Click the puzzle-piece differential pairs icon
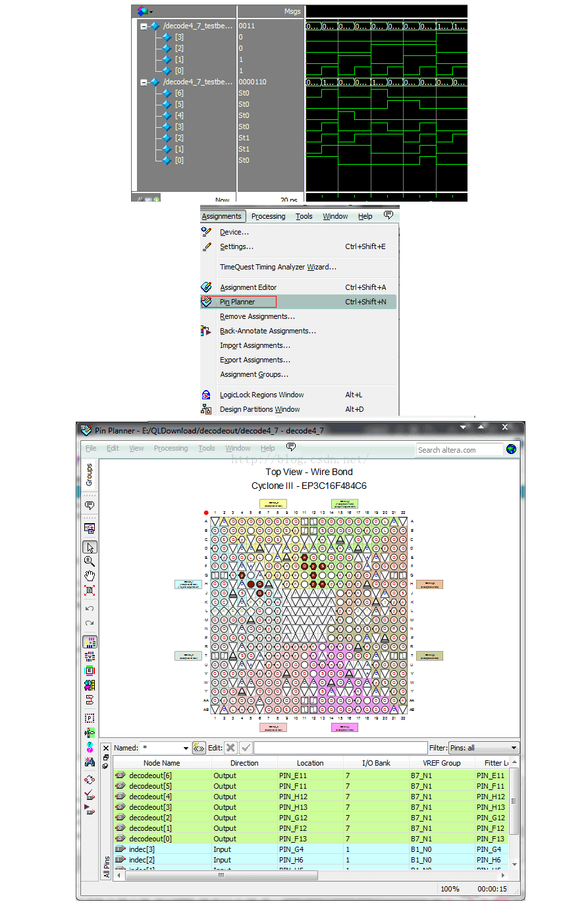 90,685
